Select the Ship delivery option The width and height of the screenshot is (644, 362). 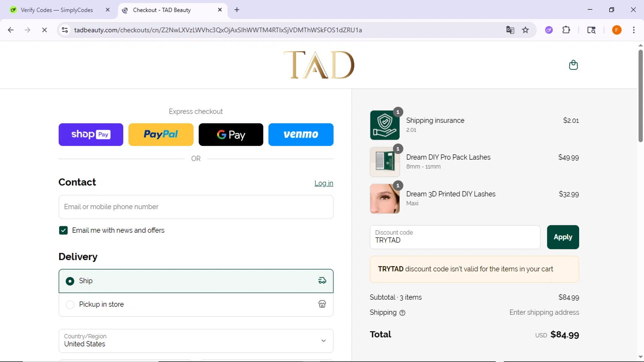[196, 281]
